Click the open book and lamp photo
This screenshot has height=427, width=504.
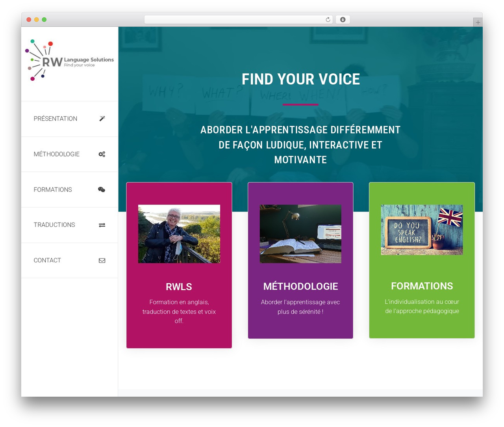click(300, 234)
